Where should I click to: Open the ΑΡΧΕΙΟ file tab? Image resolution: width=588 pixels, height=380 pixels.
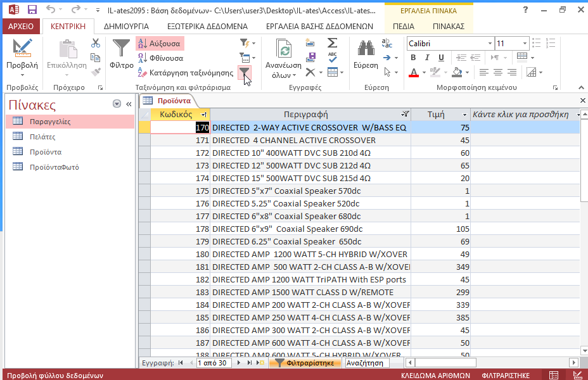(x=21, y=26)
